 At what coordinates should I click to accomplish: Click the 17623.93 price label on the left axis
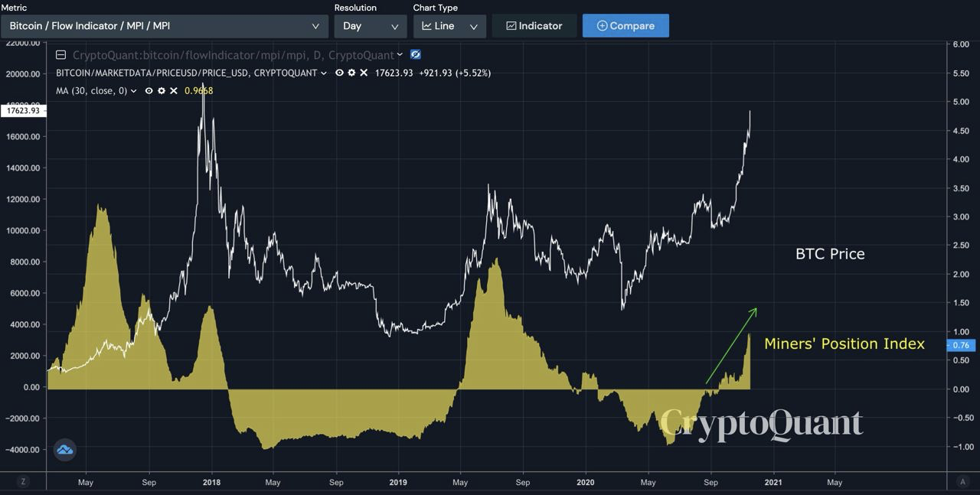[x=23, y=111]
